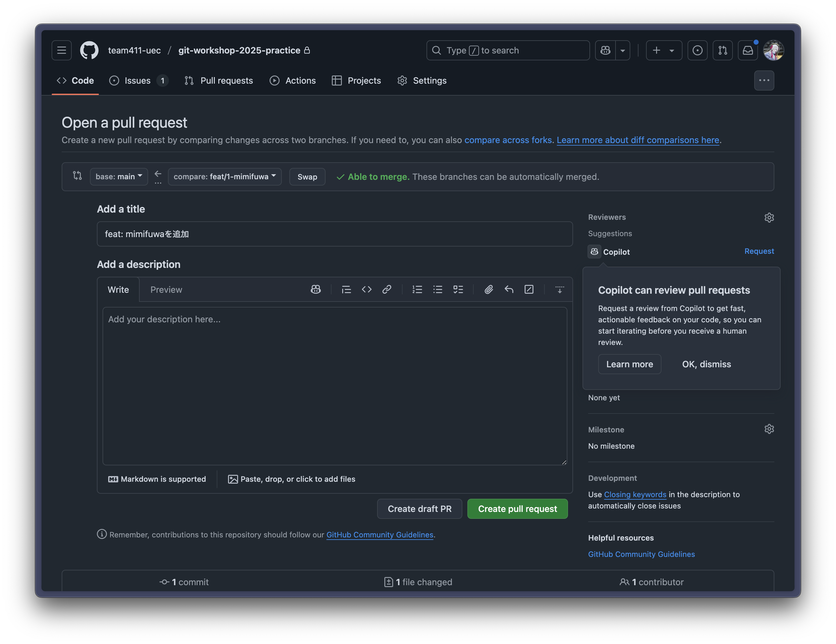Swap the base and compare branches

point(307,176)
